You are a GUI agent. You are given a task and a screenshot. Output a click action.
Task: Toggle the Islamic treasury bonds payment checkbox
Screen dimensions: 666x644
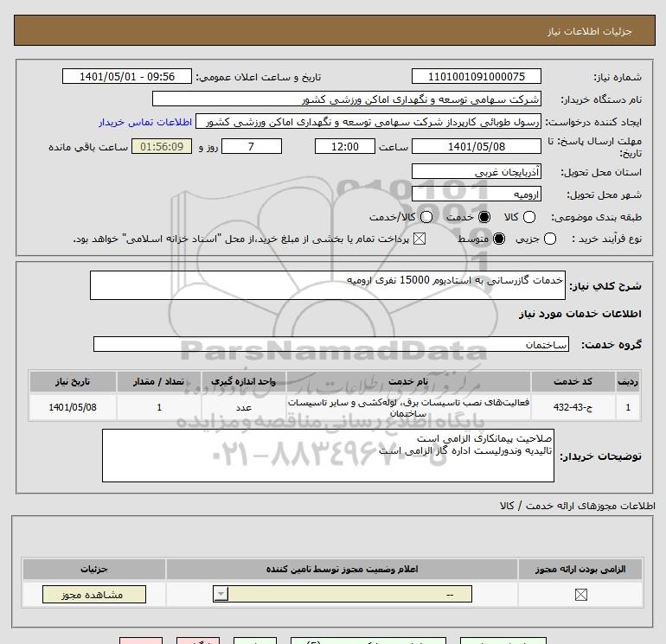point(419,239)
